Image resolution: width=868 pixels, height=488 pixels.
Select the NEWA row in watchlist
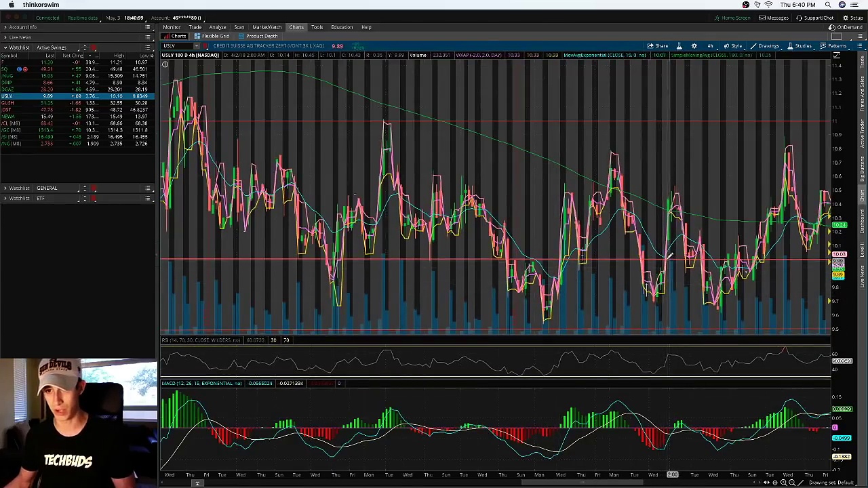[77, 117]
